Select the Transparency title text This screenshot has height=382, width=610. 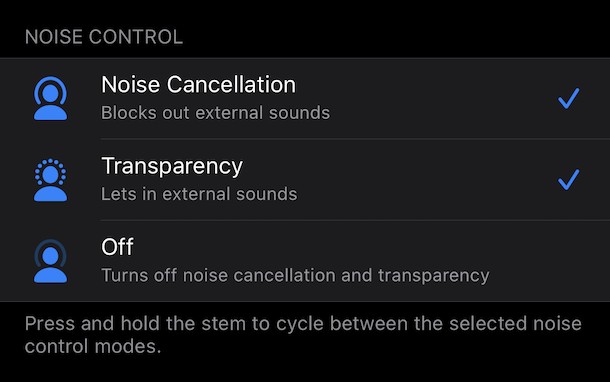click(172, 167)
